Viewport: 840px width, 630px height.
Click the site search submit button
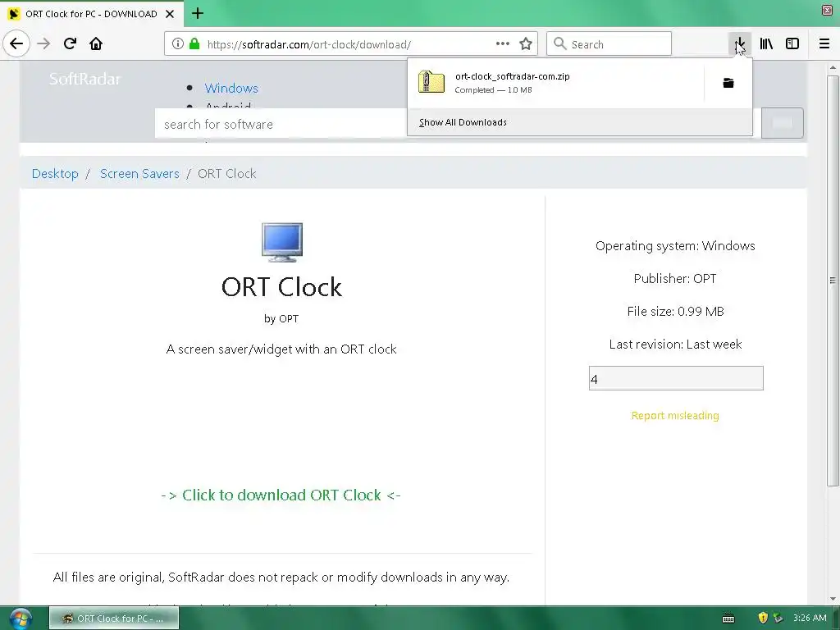coord(782,123)
